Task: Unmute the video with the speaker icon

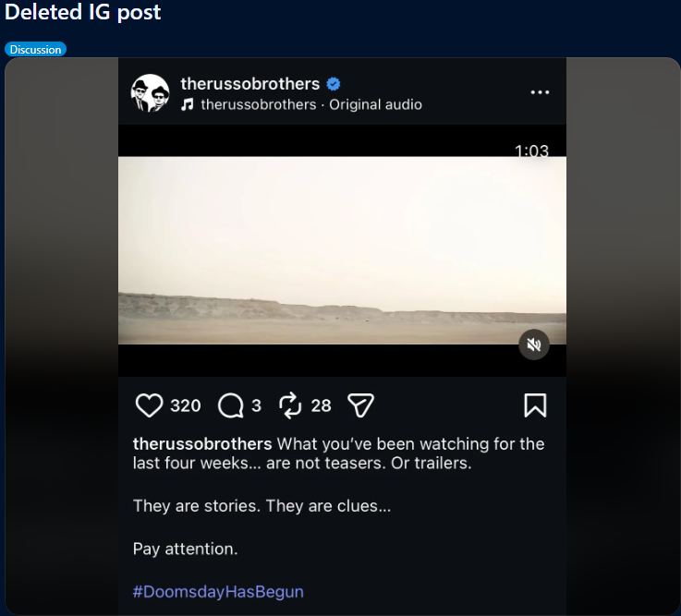Action: pyautogui.click(x=533, y=344)
